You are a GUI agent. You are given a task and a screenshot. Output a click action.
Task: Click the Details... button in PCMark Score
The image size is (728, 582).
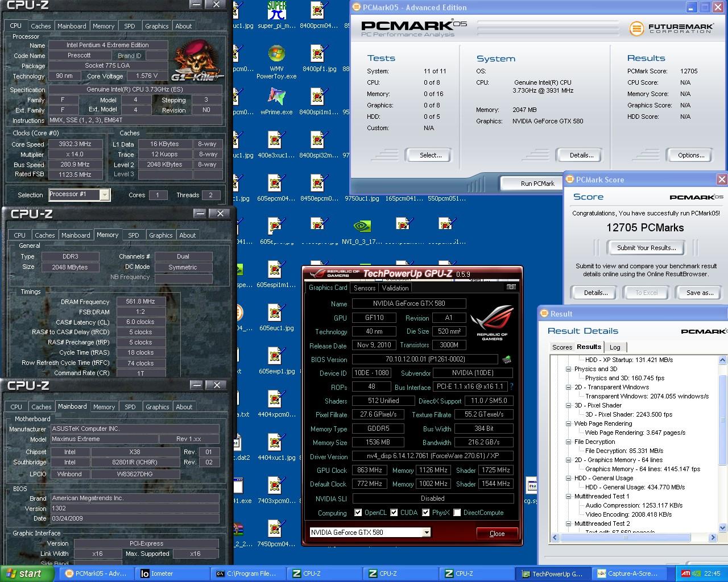pyautogui.click(x=595, y=293)
